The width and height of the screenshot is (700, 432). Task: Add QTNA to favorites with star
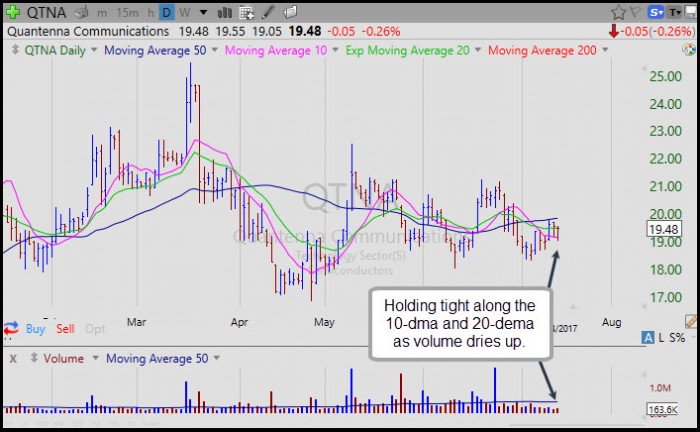[x=618, y=12]
